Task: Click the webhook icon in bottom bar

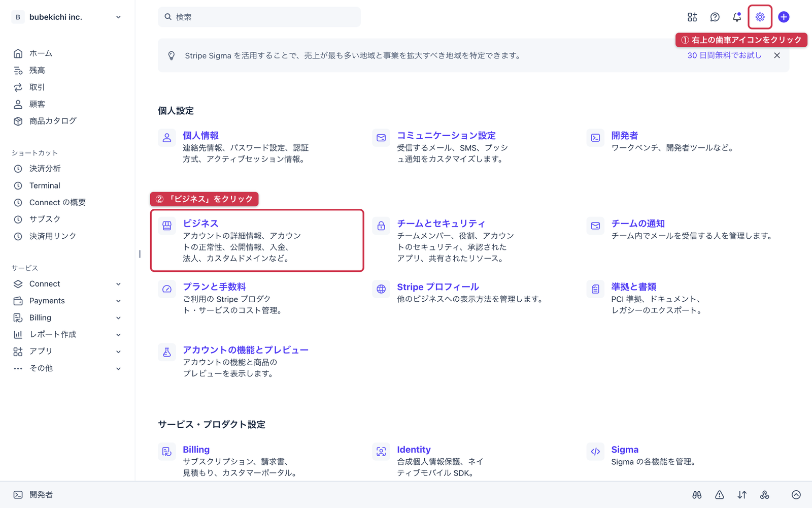Action: point(764,495)
